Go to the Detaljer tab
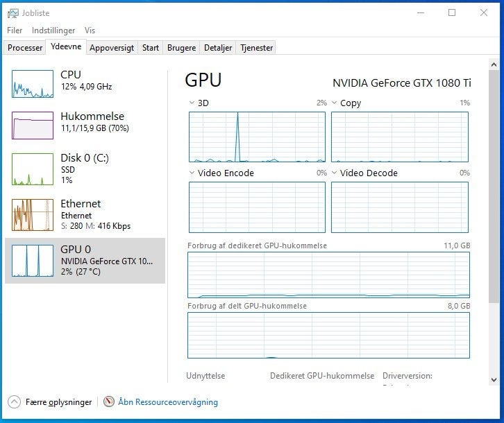Screen dimensions: 504x423 coord(218,48)
